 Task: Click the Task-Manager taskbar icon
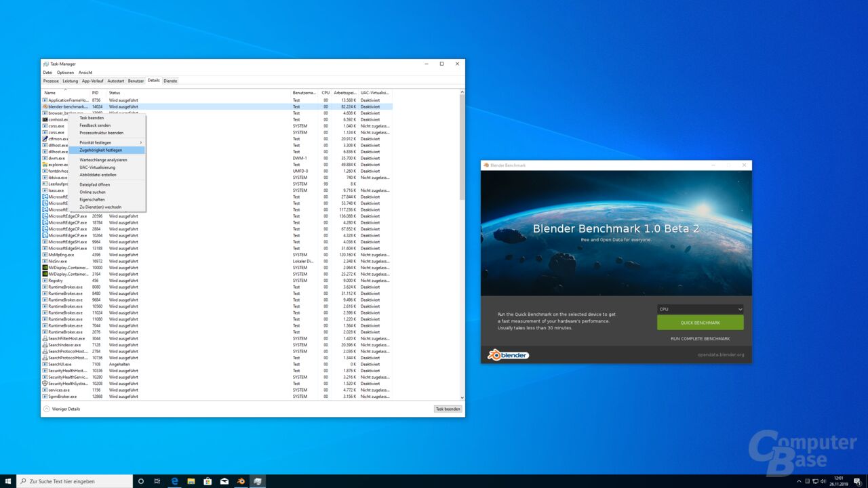(x=258, y=481)
